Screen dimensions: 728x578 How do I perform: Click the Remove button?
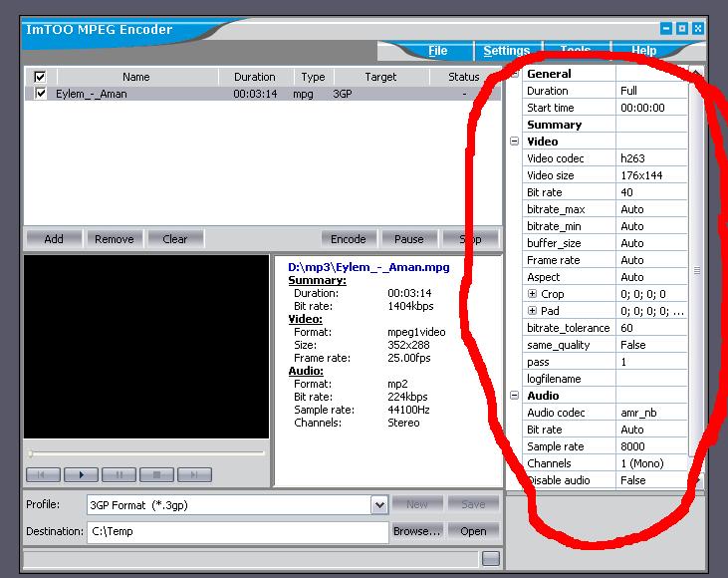115,239
